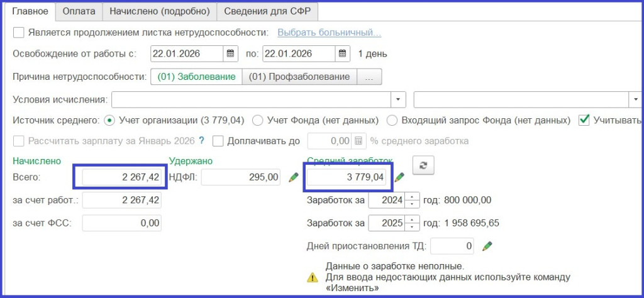644x298 pixels.
Task: Select Учет Фонда (нет данных) radio button
Action: coord(257,120)
